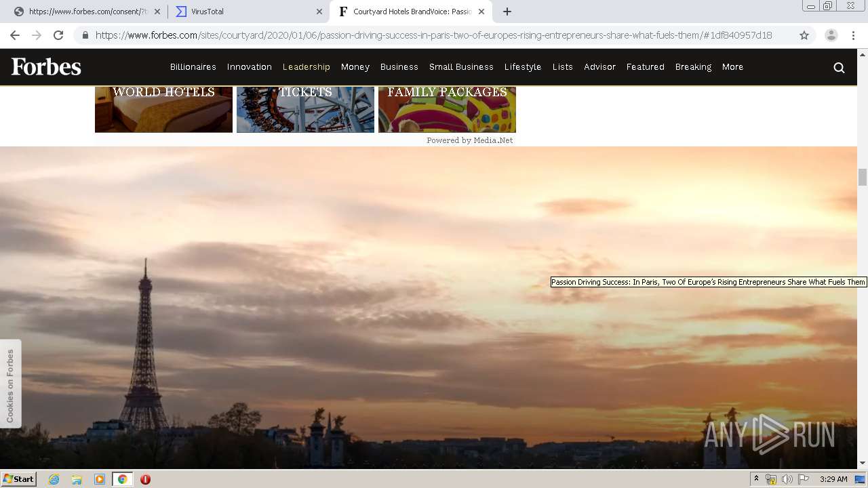Open File Explorer folder in taskbar

point(77,479)
